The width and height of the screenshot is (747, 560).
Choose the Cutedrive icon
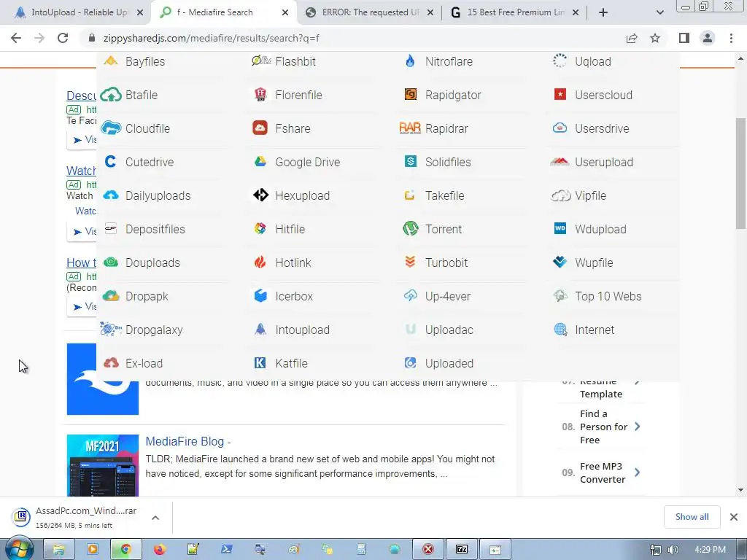(x=111, y=162)
